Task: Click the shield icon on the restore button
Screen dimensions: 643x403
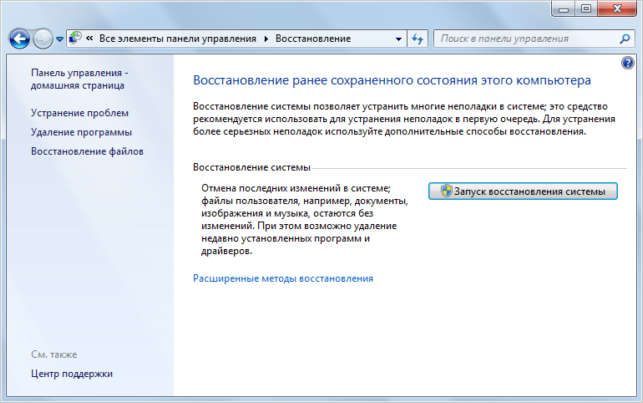Action: click(446, 191)
